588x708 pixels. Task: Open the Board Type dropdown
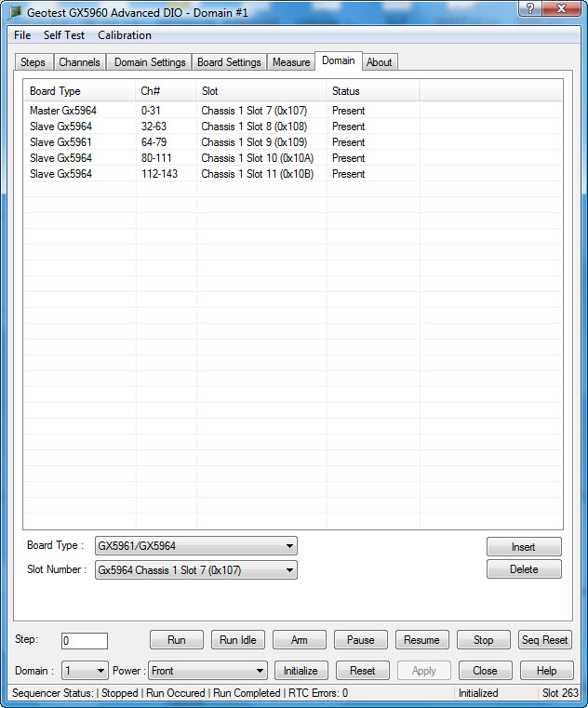pyautogui.click(x=196, y=546)
